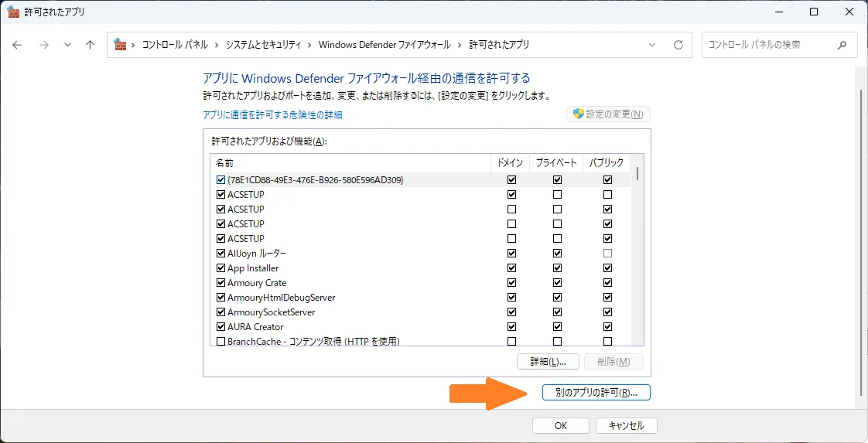The image size is (868, 443).
Task: Toggle App Installer パブリック checkbox
Action: coord(608,268)
